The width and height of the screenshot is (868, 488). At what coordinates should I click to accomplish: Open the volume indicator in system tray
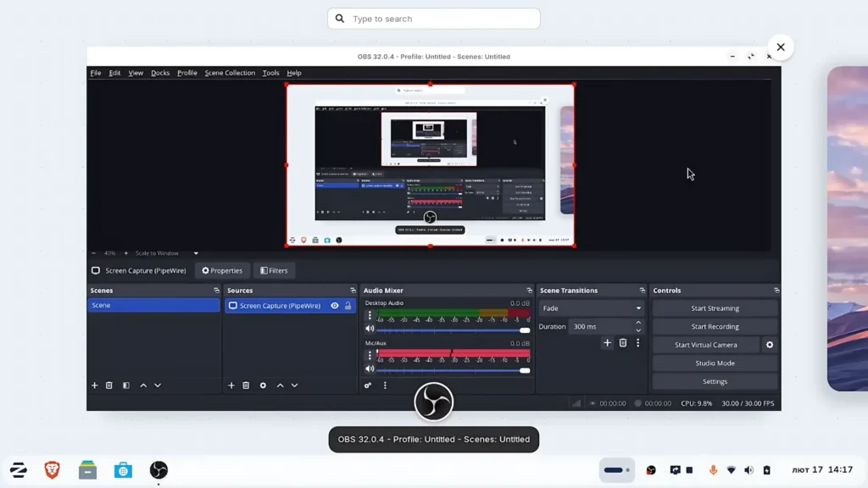tap(749, 470)
